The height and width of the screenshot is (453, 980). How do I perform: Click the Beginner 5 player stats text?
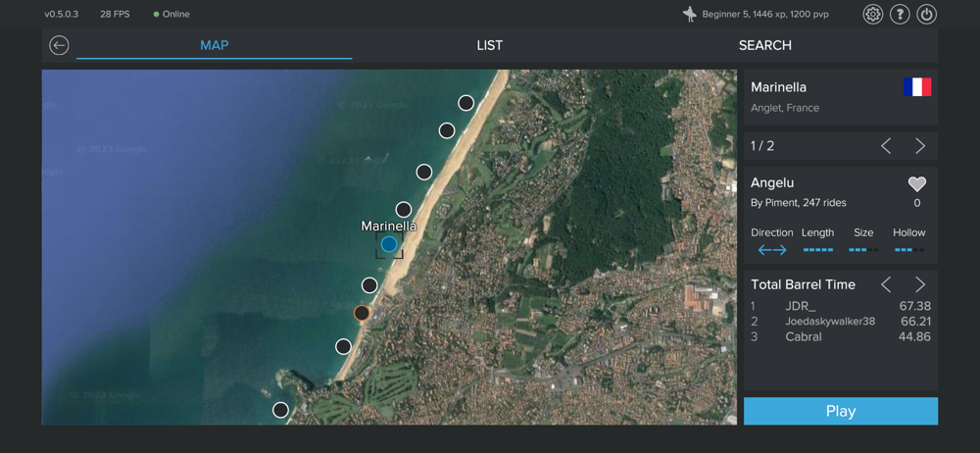(x=765, y=14)
